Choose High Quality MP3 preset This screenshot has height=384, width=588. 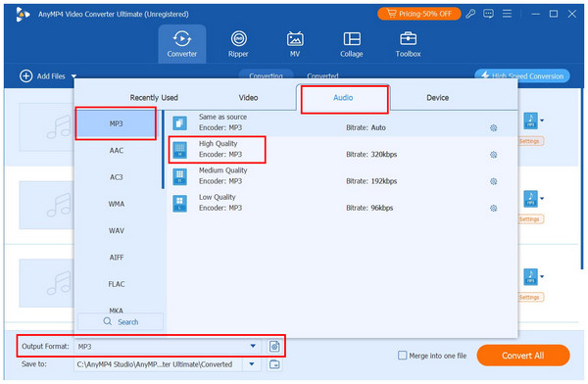[x=341, y=149]
